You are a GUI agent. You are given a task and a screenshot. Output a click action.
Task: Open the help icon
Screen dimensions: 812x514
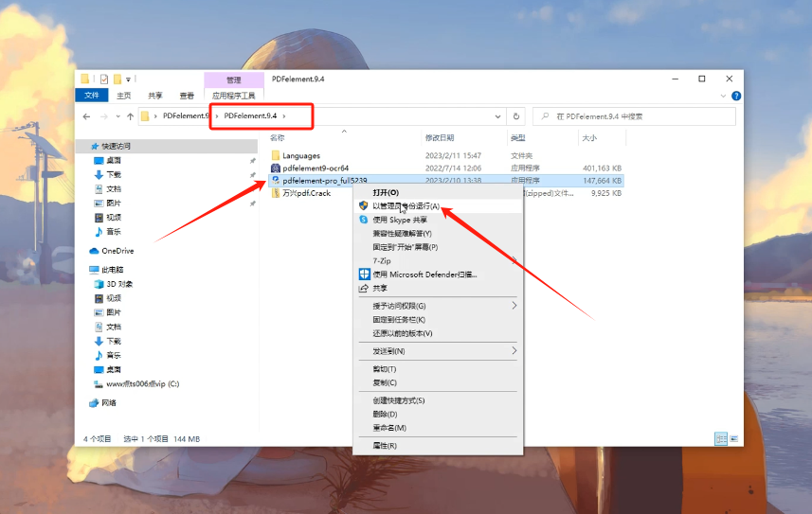coord(736,96)
